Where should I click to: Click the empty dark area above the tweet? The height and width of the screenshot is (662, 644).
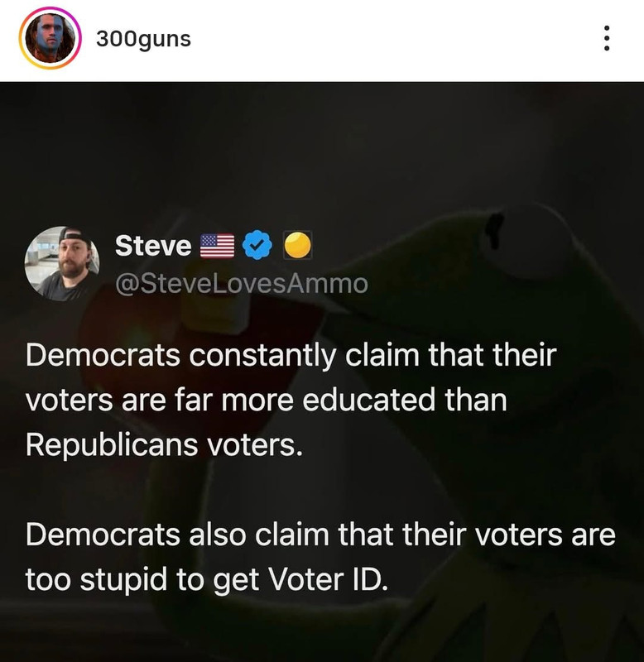point(322,152)
